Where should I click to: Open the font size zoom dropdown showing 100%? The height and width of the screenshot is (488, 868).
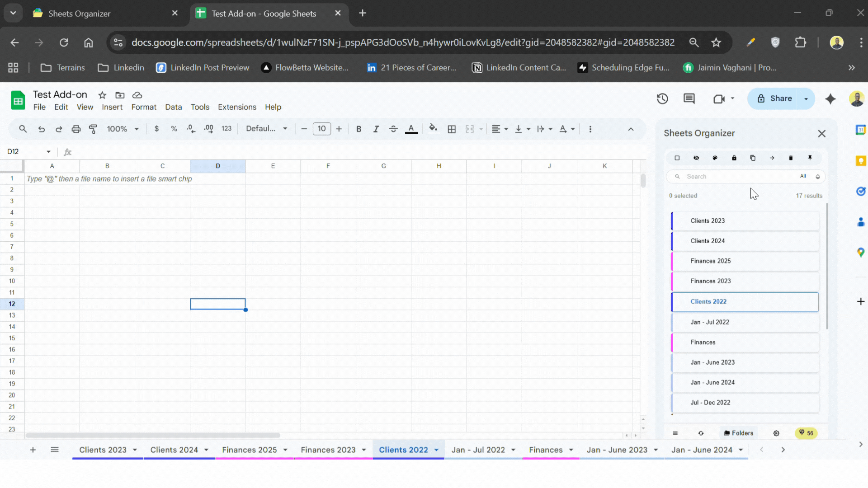(x=123, y=129)
